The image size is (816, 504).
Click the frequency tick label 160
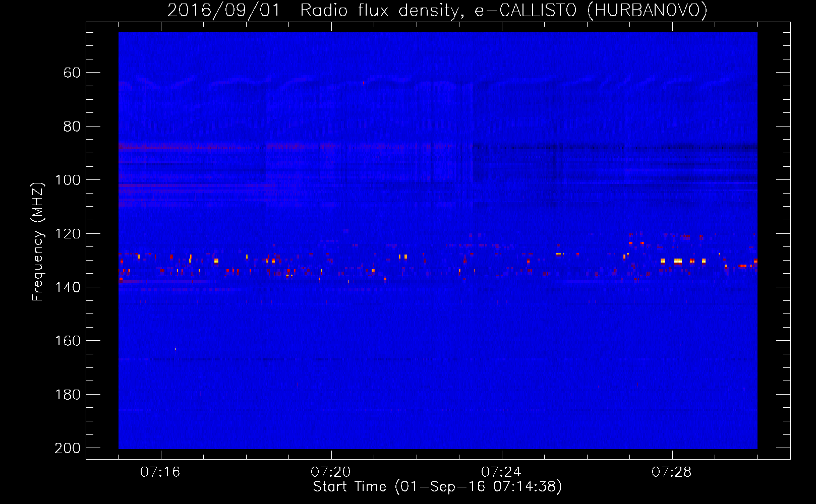tap(68, 341)
